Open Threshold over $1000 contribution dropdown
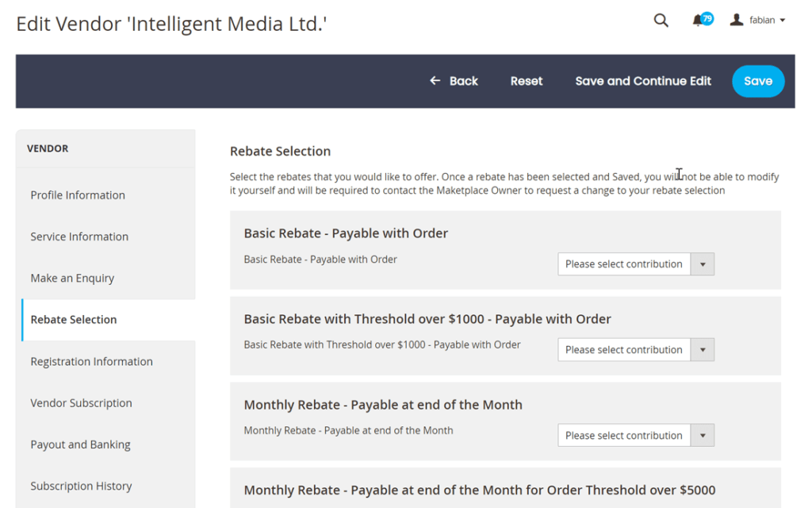Viewport: 812px width, 508px height. pyautogui.click(x=636, y=350)
